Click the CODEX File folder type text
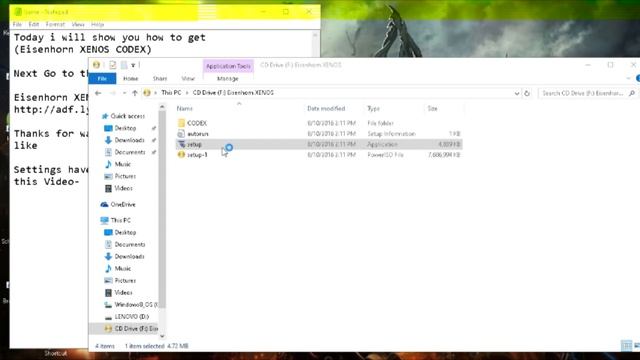 (x=380, y=123)
